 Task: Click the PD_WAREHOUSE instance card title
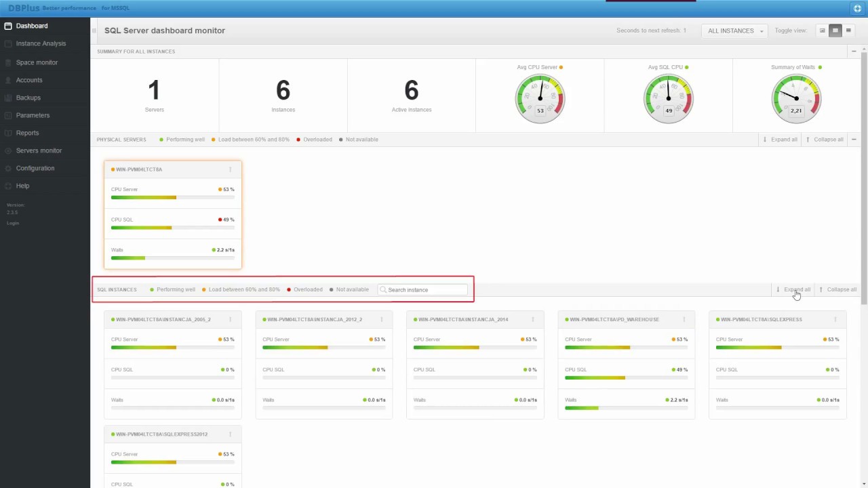(614, 319)
